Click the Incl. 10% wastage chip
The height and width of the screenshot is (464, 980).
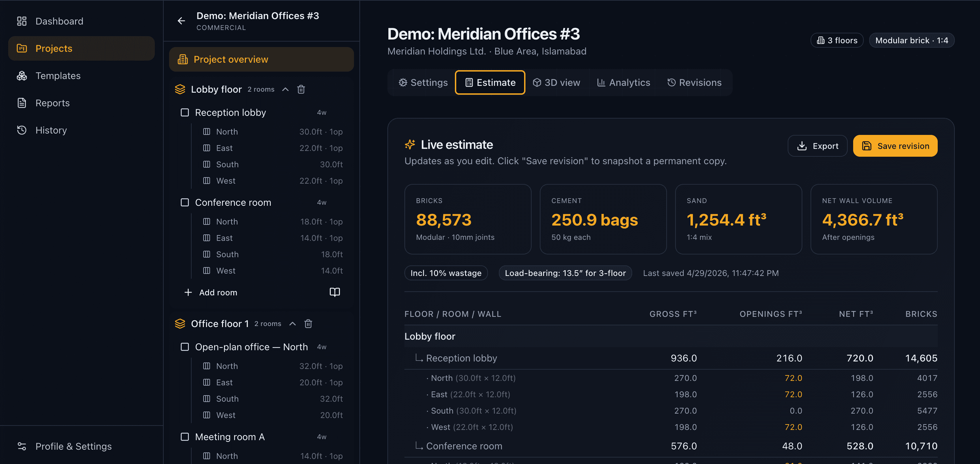pyautogui.click(x=446, y=273)
